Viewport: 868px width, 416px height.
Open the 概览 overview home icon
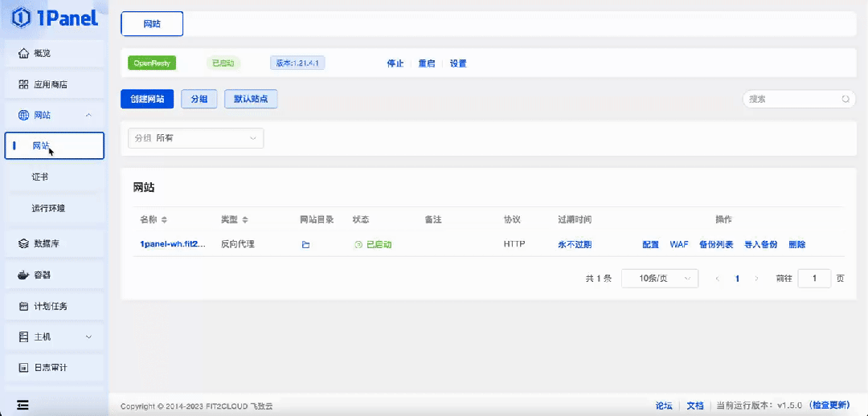(x=23, y=54)
